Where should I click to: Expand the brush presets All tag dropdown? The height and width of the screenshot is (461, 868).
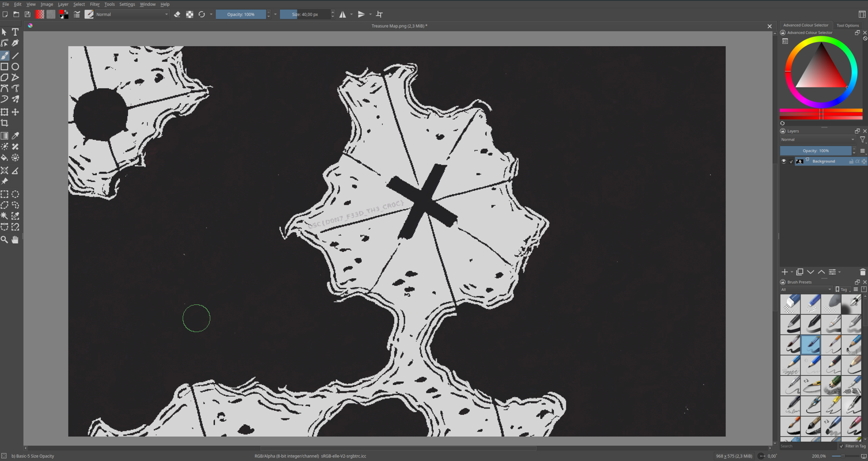(806, 289)
